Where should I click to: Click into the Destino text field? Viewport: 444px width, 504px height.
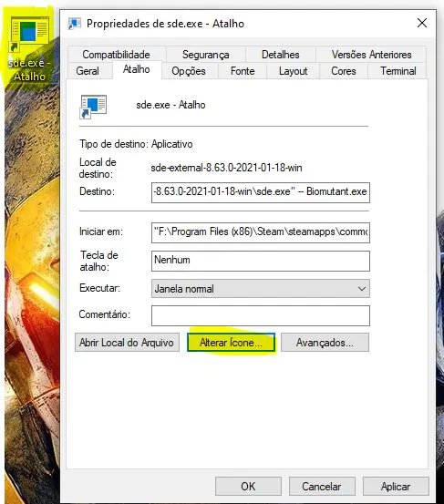(x=261, y=192)
